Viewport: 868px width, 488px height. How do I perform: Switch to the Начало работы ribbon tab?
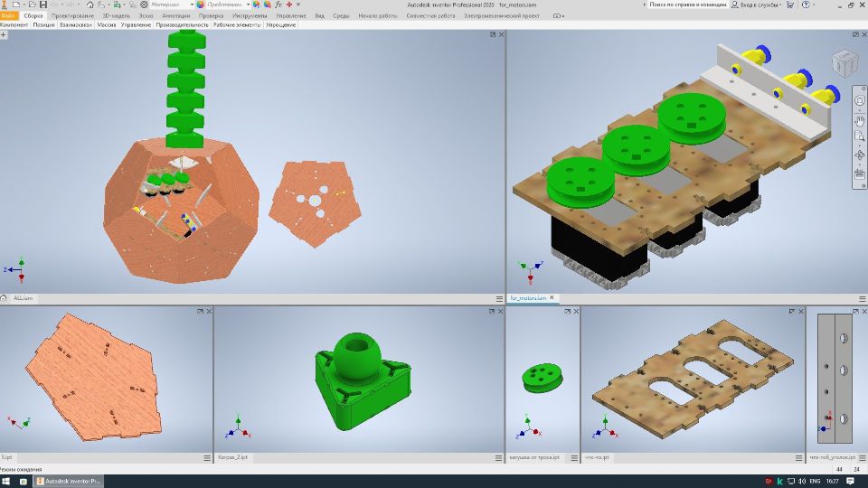[378, 16]
